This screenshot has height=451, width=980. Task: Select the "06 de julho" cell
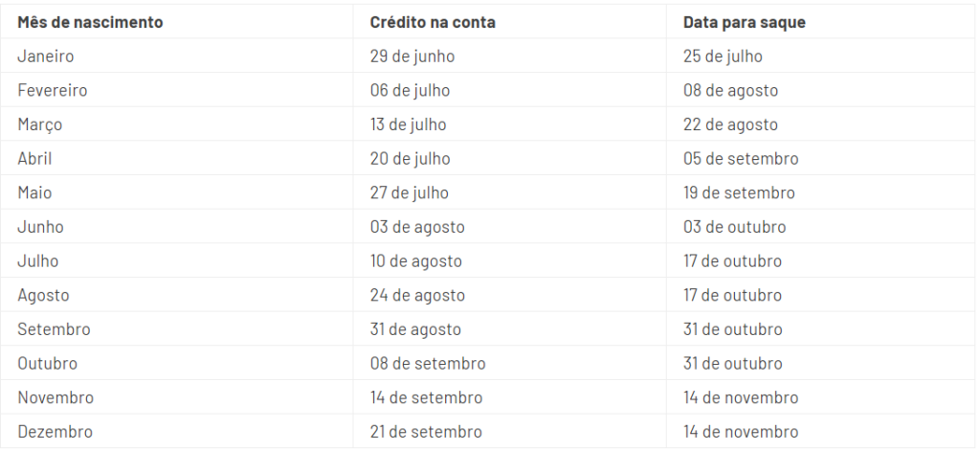410,91
